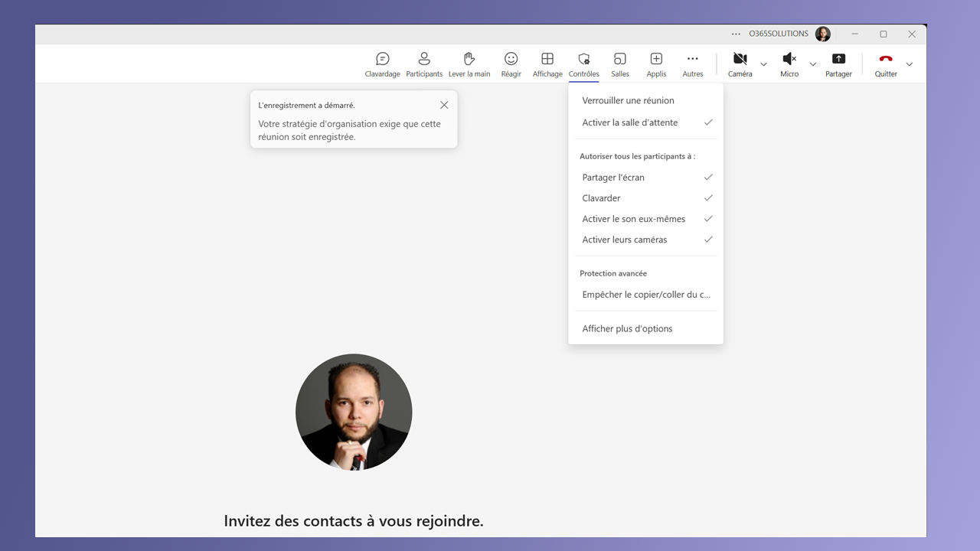Leave the meeting with Quitter button
Screen dimensions: 980x551
(x=886, y=64)
